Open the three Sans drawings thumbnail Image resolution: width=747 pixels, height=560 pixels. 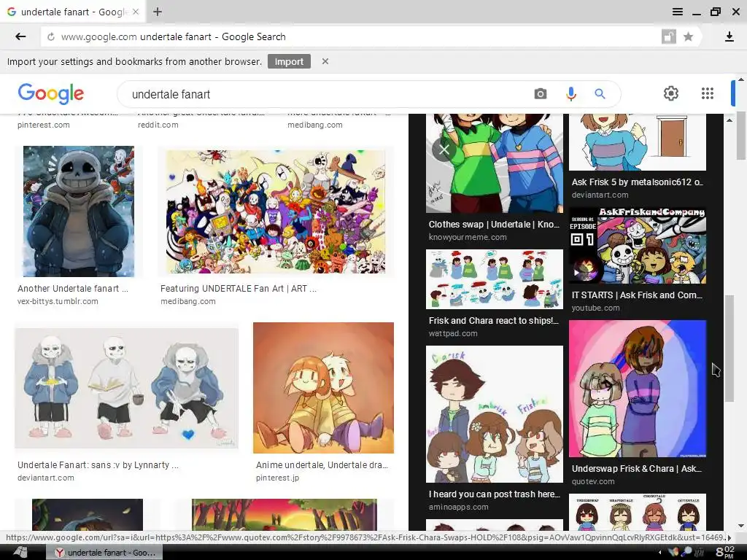pos(127,388)
